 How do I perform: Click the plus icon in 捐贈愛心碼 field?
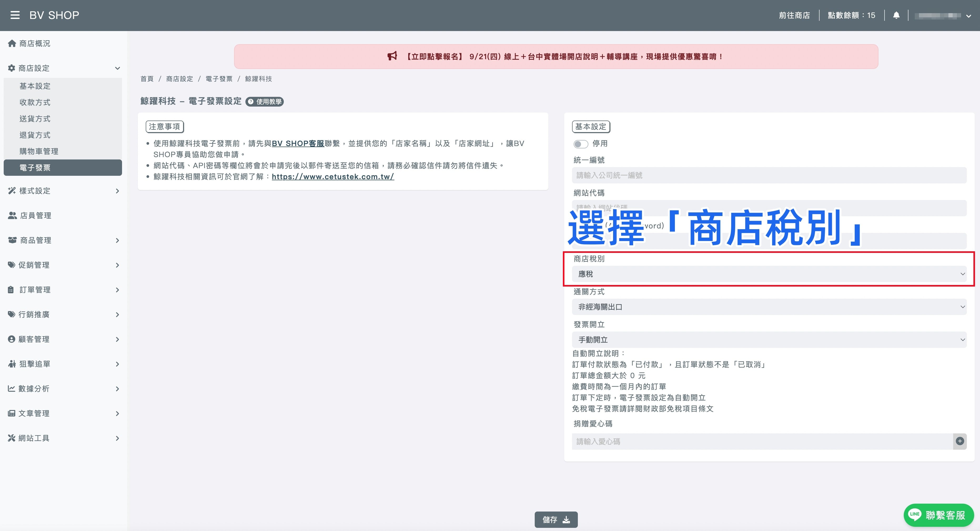coord(960,442)
